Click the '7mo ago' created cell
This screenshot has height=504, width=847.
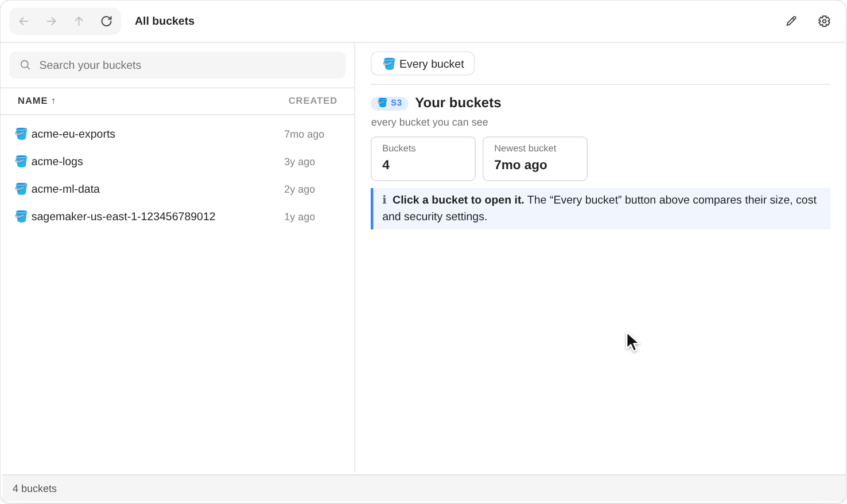304,134
